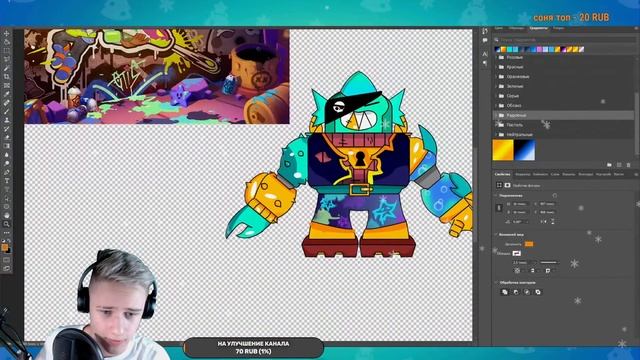
Task: Select the Pen tool
Action: (x=7, y=172)
